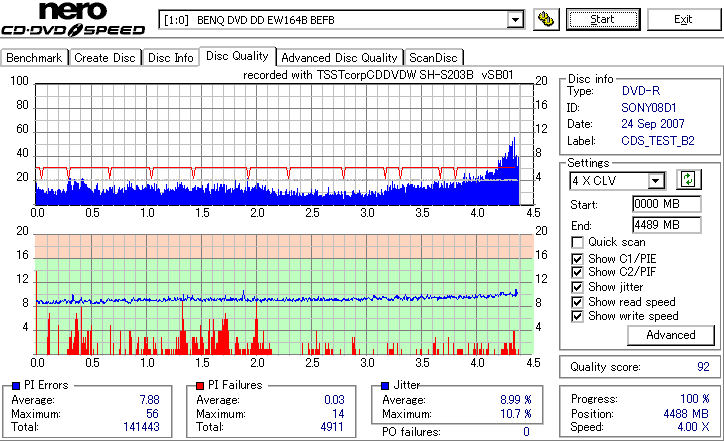Viewport: 724px width, 441px height.
Task: Click the Position value 4488 MB
Action: pos(686,413)
